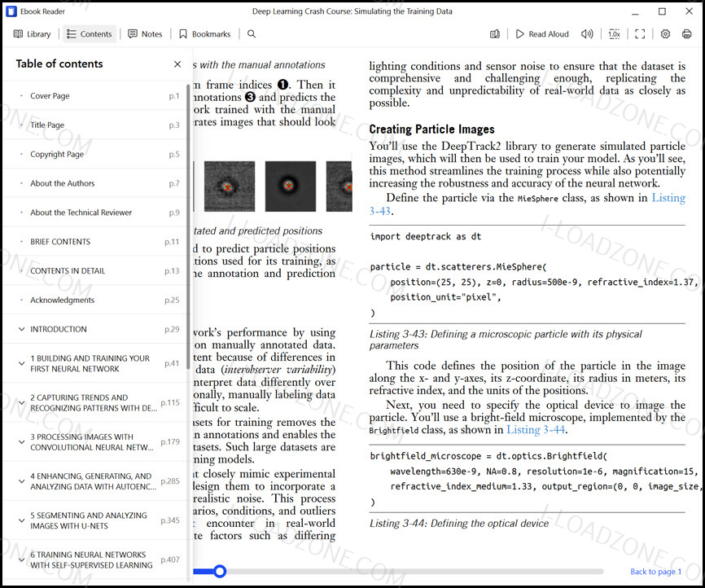Open the Acknowledgments entry
Image resolution: width=705 pixels, height=588 pixels.
point(95,300)
